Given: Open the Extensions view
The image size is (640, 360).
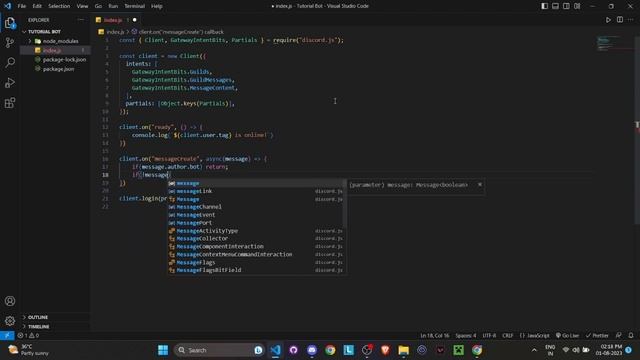Looking at the screenshot, I should click(10, 102).
